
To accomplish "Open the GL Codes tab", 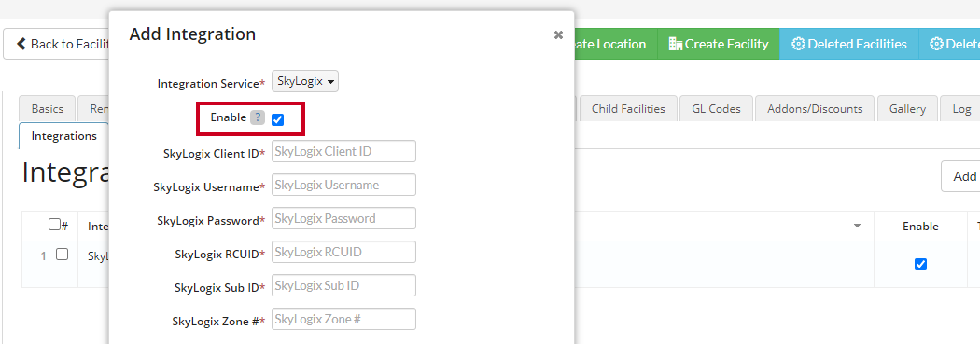I will (x=716, y=109).
